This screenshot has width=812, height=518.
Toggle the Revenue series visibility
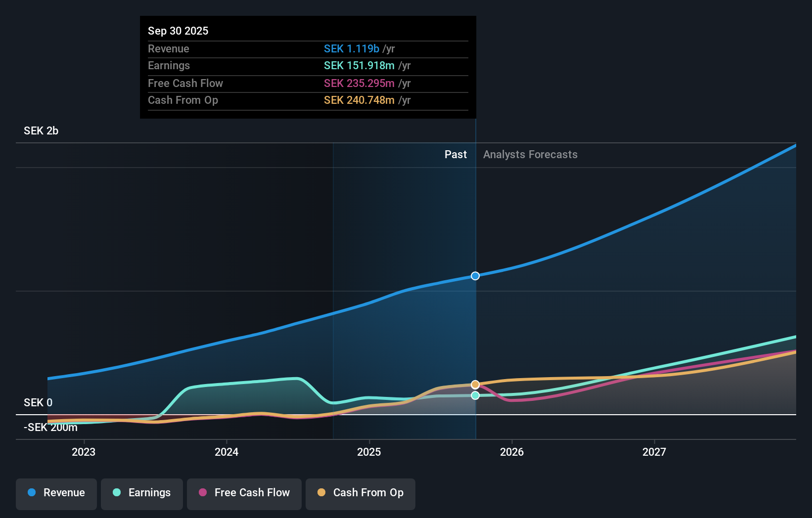click(56, 494)
